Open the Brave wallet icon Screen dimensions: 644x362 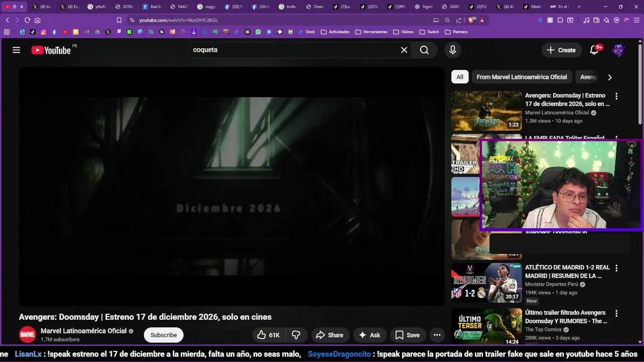click(x=596, y=20)
